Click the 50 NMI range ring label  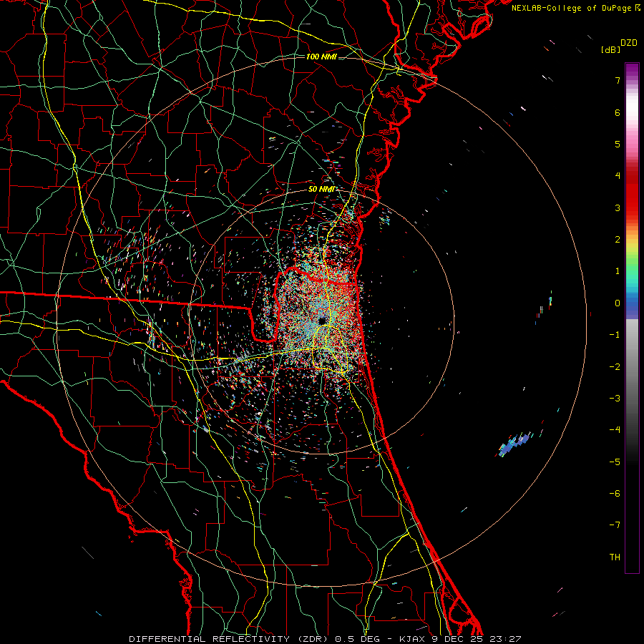pos(321,190)
